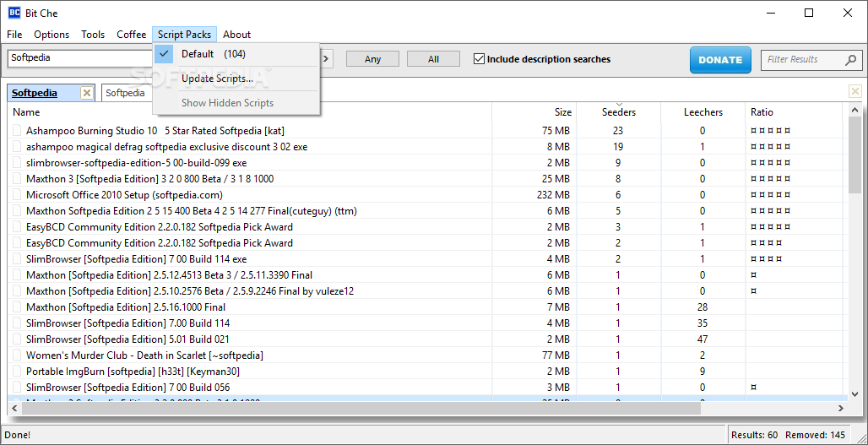Viewport: 868px width, 445px height.
Task: Click file icon of Women's Murder Club
Action: pyautogui.click(x=17, y=355)
